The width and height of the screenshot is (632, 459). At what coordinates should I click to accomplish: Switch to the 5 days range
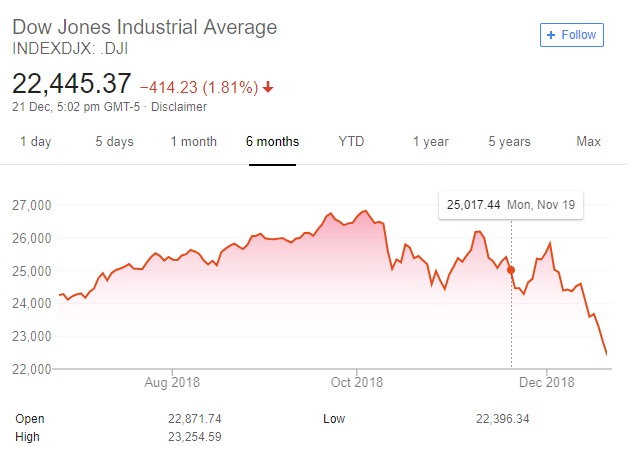tap(114, 142)
